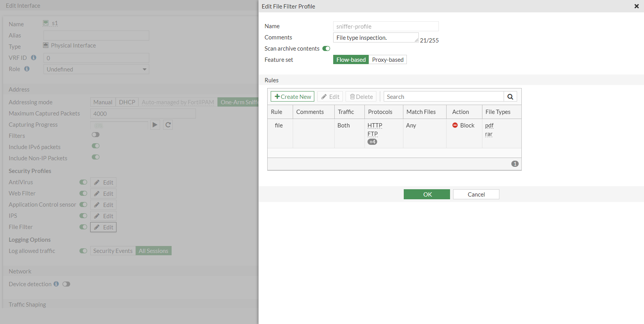Click the search magnifier icon in Rules
Viewport: 644px width, 324px height.
pyautogui.click(x=510, y=97)
